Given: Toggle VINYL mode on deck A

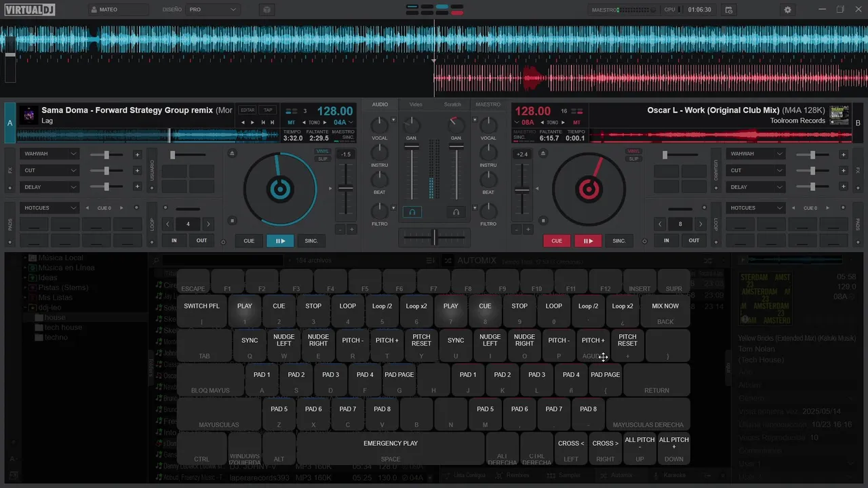Looking at the screenshot, I should 323,151.
